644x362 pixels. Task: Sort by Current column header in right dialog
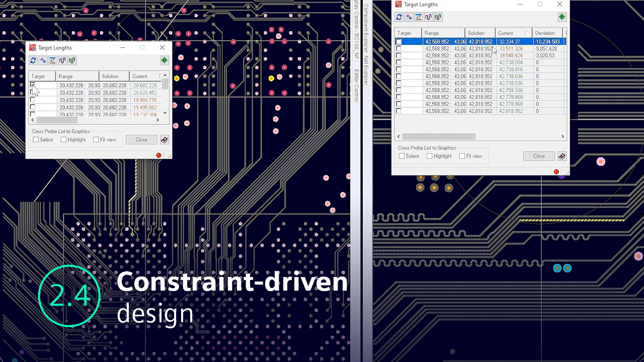point(514,33)
